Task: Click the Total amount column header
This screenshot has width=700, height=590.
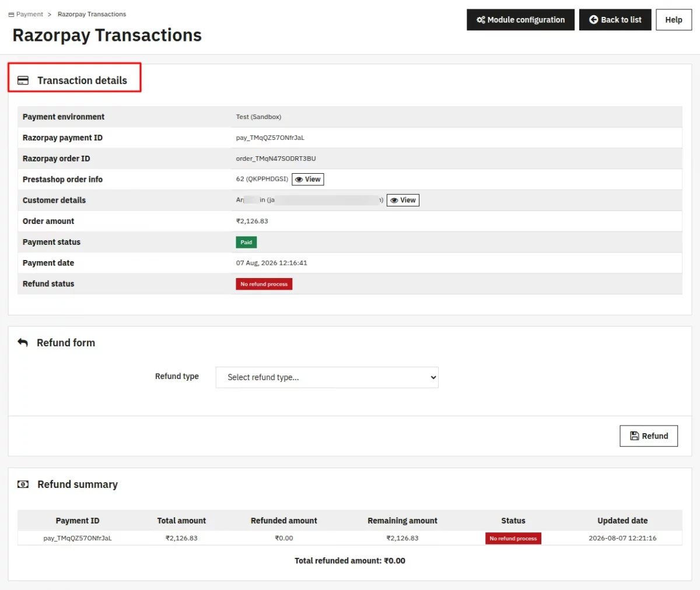Action: 181,521
